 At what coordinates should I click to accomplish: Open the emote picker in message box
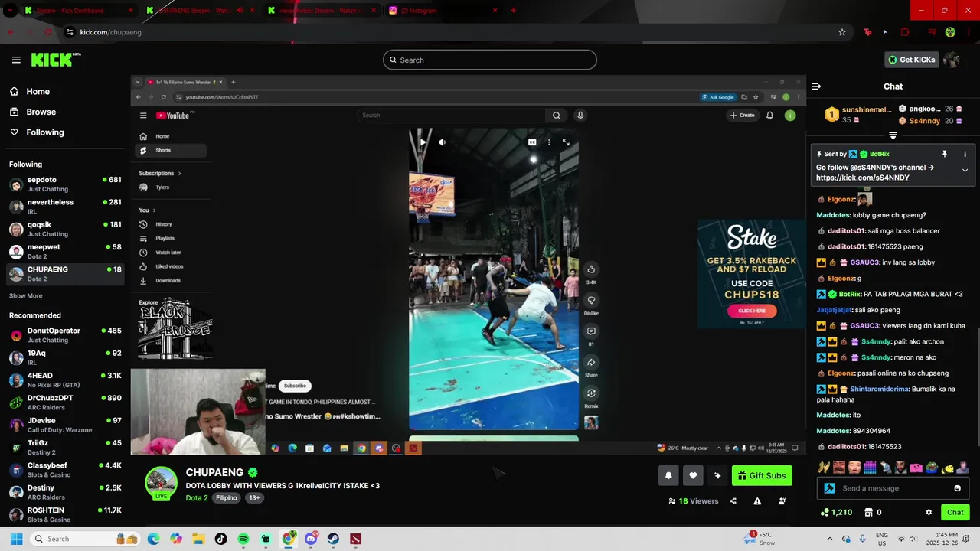(x=957, y=488)
